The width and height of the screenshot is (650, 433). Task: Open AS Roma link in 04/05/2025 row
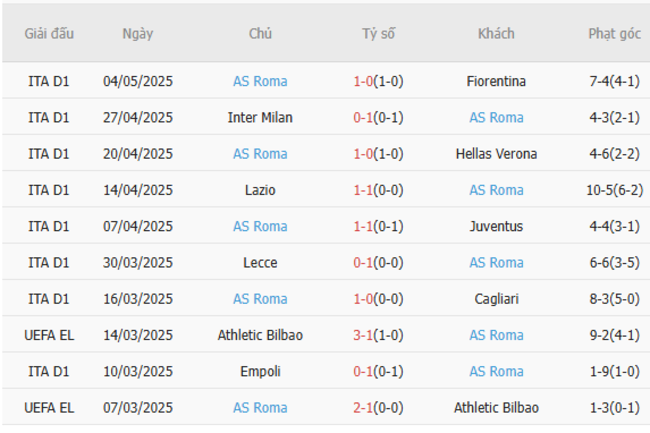[x=260, y=81]
